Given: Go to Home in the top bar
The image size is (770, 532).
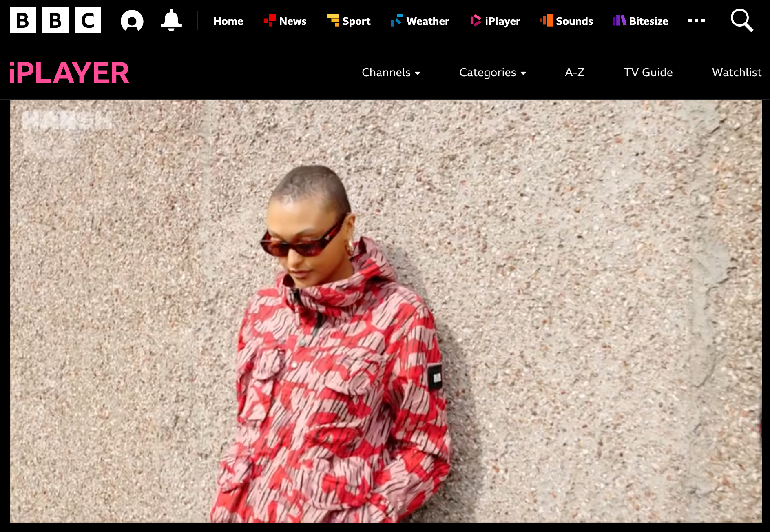Looking at the screenshot, I should tap(228, 21).
